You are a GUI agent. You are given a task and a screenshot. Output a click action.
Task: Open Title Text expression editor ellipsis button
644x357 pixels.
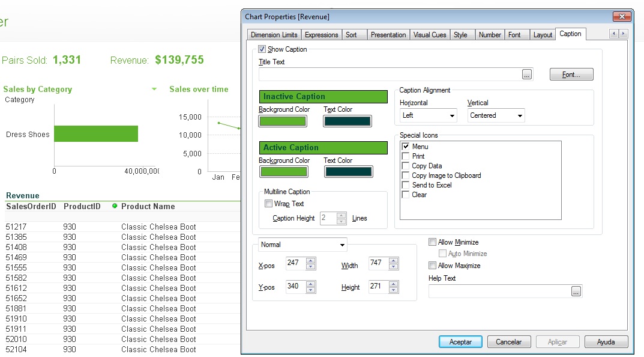click(x=527, y=75)
